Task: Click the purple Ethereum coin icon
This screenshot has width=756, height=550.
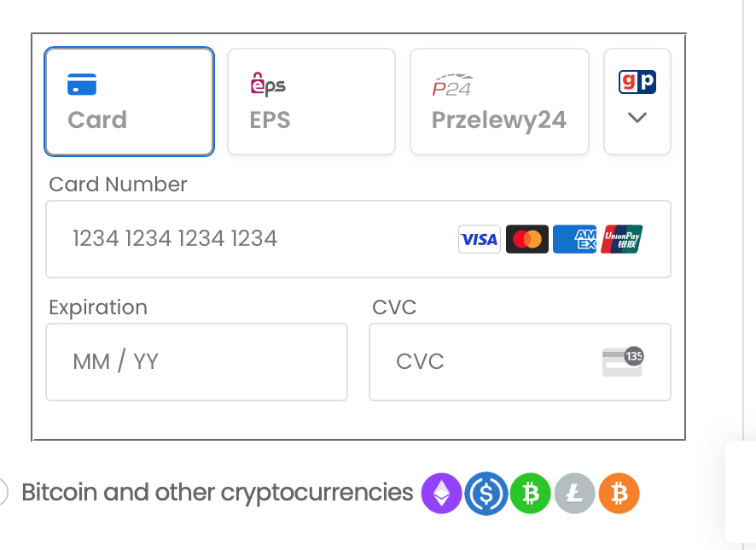Action: pyautogui.click(x=441, y=494)
